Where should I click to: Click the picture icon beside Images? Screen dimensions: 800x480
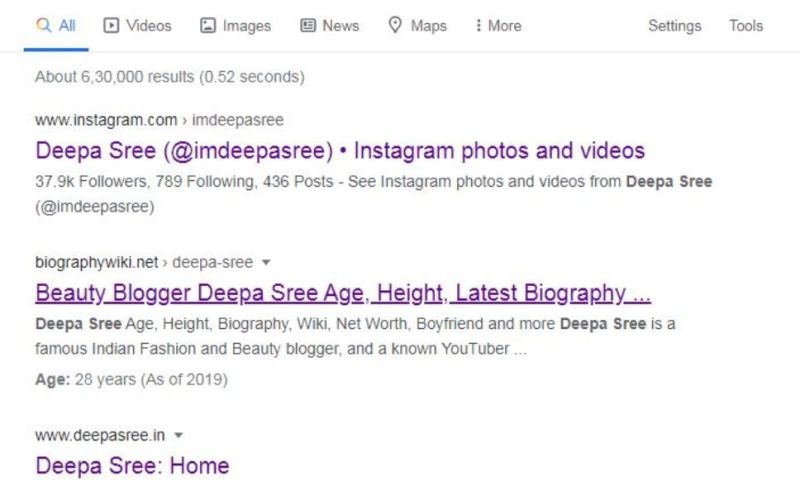[x=208, y=26]
